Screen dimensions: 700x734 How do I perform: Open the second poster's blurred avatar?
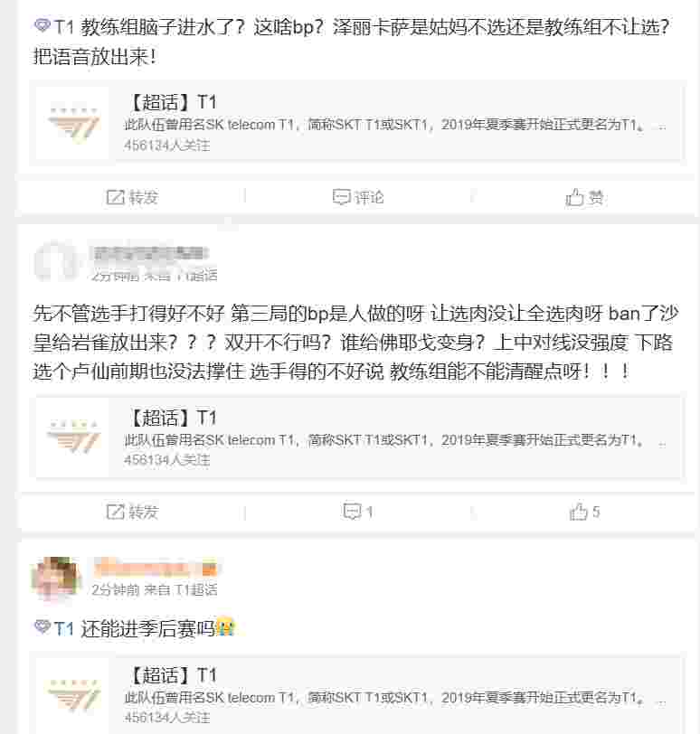tap(55, 262)
